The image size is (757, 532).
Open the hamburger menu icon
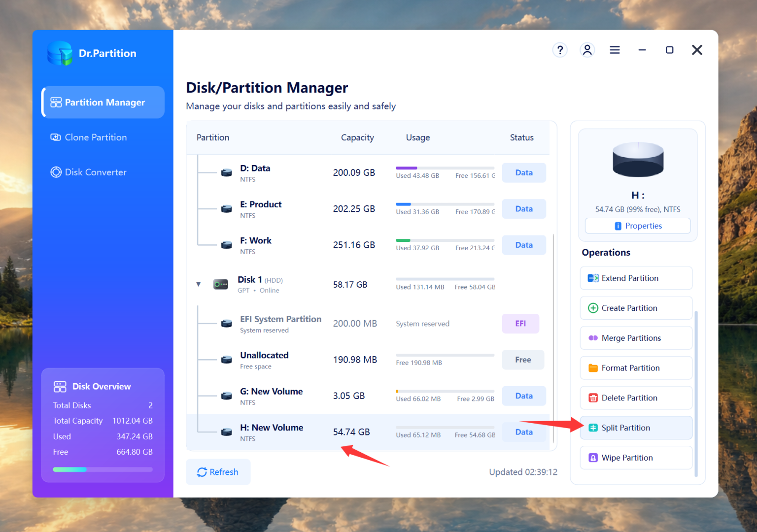point(615,50)
